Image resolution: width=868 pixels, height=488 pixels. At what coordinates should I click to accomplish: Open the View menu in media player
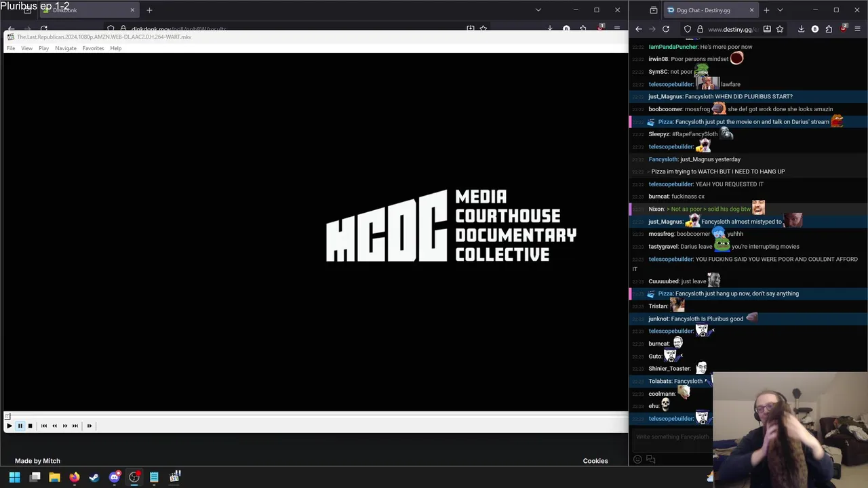pyautogui.click(x=26, y=48)
